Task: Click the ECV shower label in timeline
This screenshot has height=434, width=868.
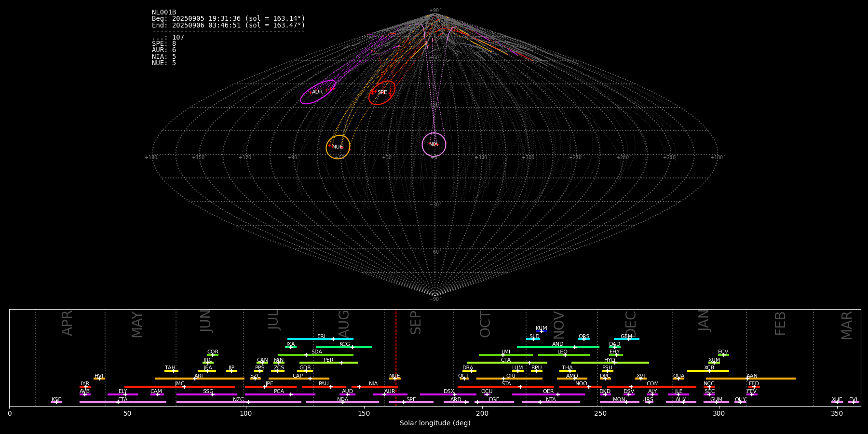Action: pos(723,352)
